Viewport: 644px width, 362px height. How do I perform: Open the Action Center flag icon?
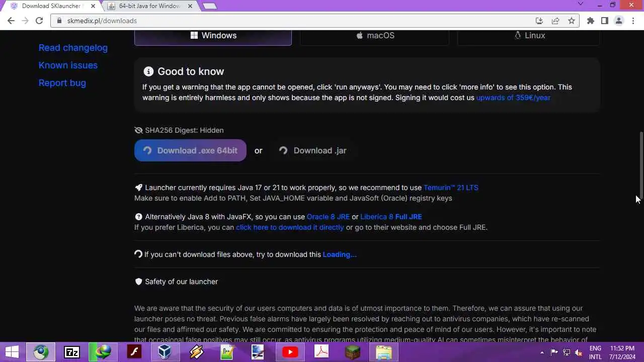point(554,352)
